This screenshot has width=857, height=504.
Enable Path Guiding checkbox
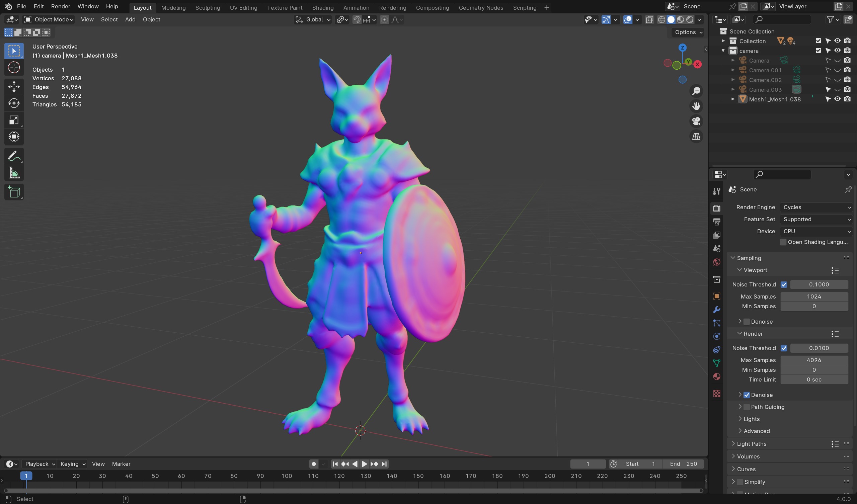(747, 407)
